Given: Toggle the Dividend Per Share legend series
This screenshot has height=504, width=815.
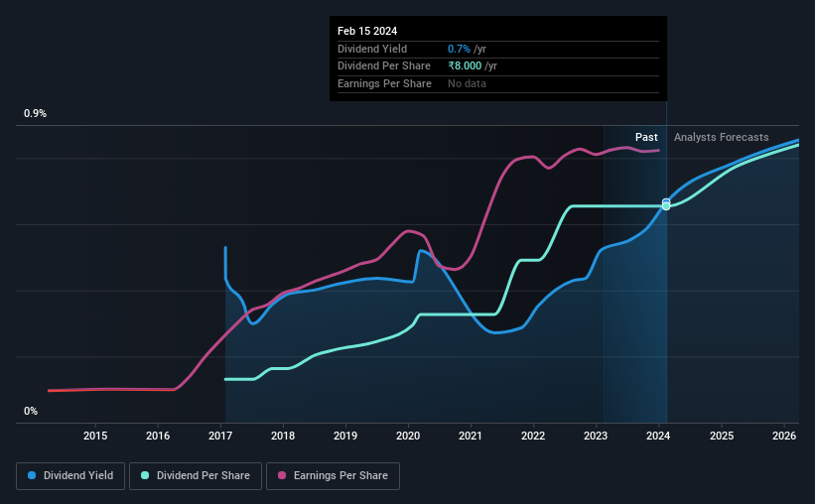Looking at the screenshot, I should tap(196, 476).
